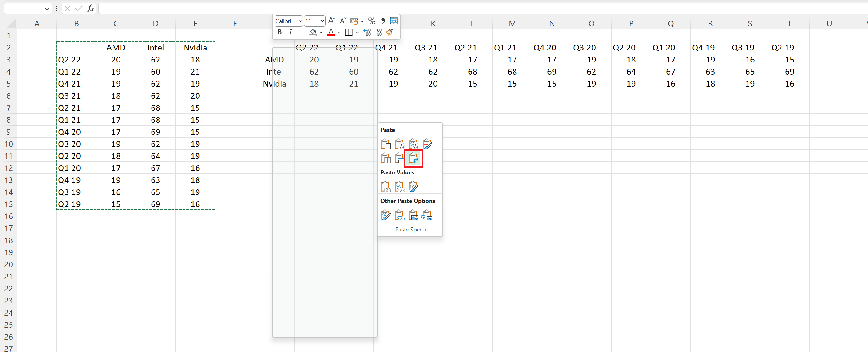Click the Insert Function fx button

coord(90,9)
